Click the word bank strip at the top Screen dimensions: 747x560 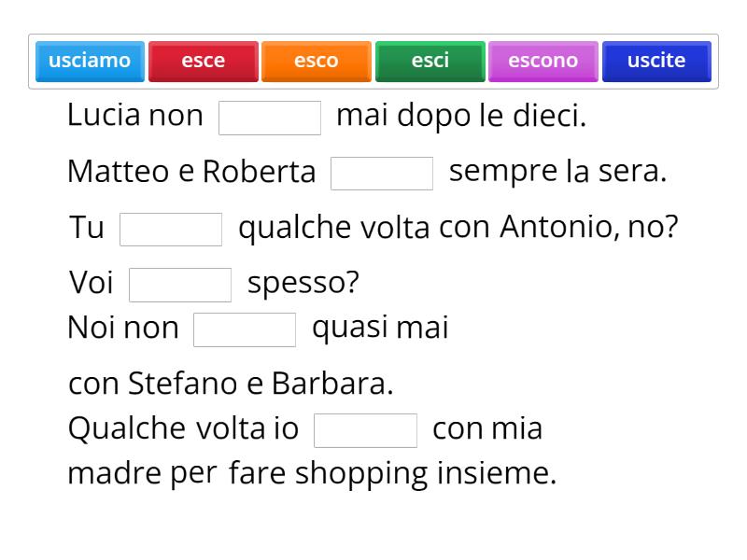pyautogui.click(x=373, y=61)
